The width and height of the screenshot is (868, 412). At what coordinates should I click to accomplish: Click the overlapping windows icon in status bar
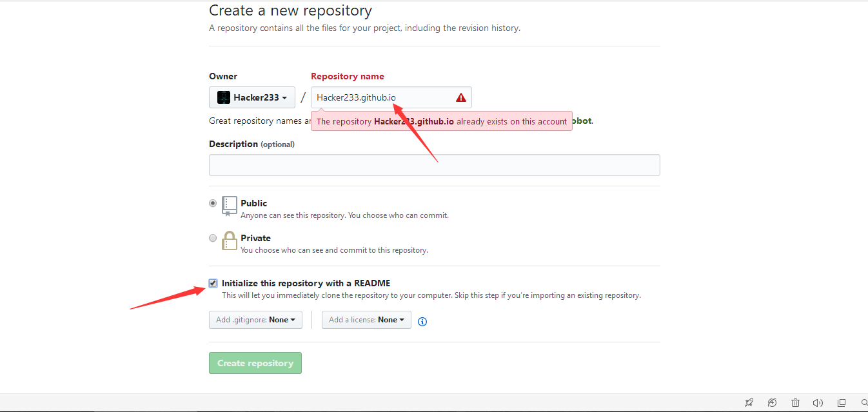[842, 402]
